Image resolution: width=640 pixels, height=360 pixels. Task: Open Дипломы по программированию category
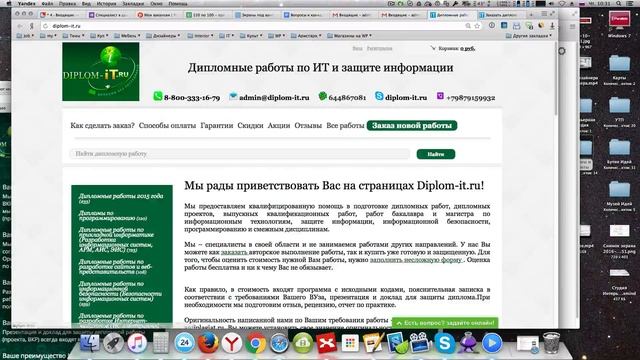click(113, 216)
